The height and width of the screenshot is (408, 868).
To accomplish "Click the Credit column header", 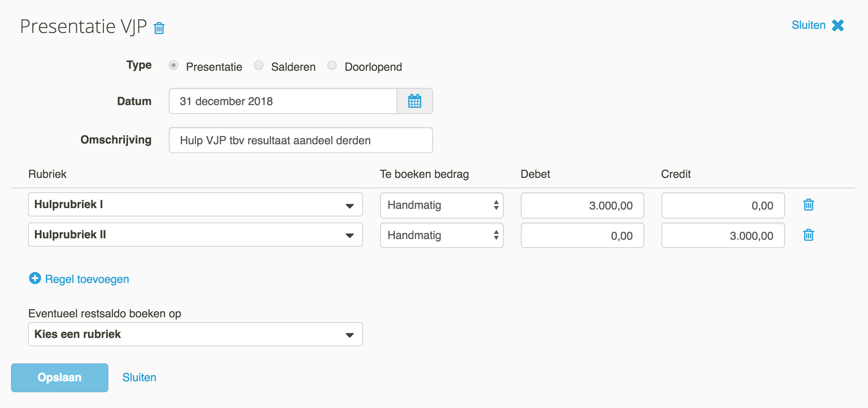I will [x=676, y=174].
